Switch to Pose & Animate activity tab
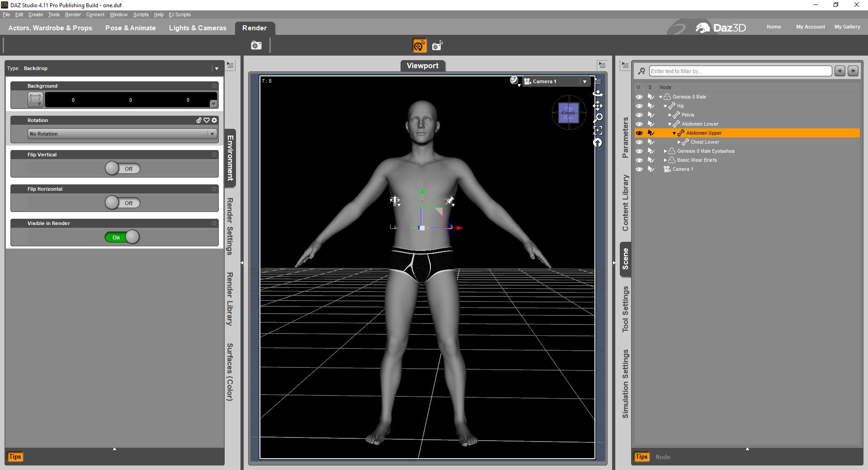 click(x=131, y=28)
